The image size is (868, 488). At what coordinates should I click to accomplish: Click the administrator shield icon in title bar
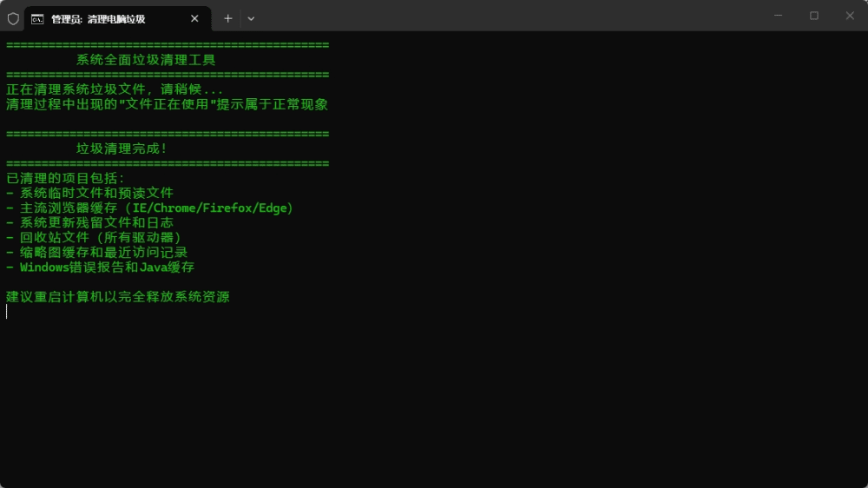[x=13, y=18]
